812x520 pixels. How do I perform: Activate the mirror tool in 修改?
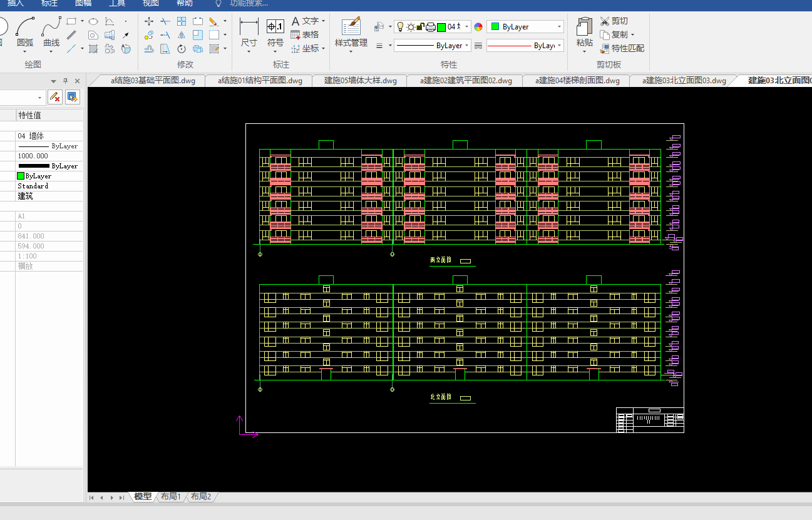pos(182,35)
